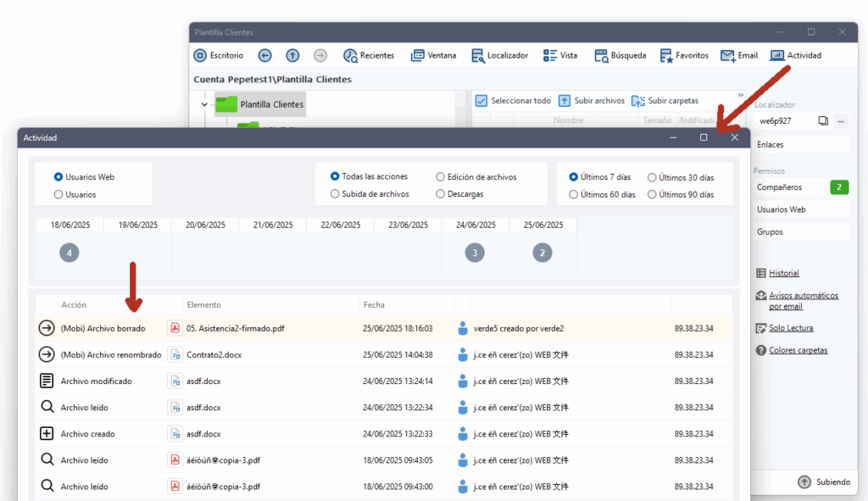Open Colores carpetas link
The width and height of the screenshot is (868, 501).
coord(798,350)
